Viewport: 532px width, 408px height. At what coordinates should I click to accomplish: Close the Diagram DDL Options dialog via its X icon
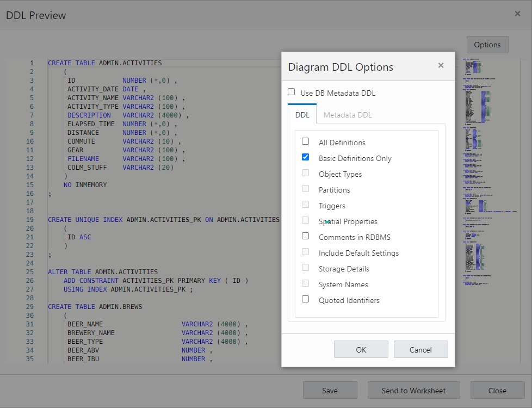(x=441, y=65)
